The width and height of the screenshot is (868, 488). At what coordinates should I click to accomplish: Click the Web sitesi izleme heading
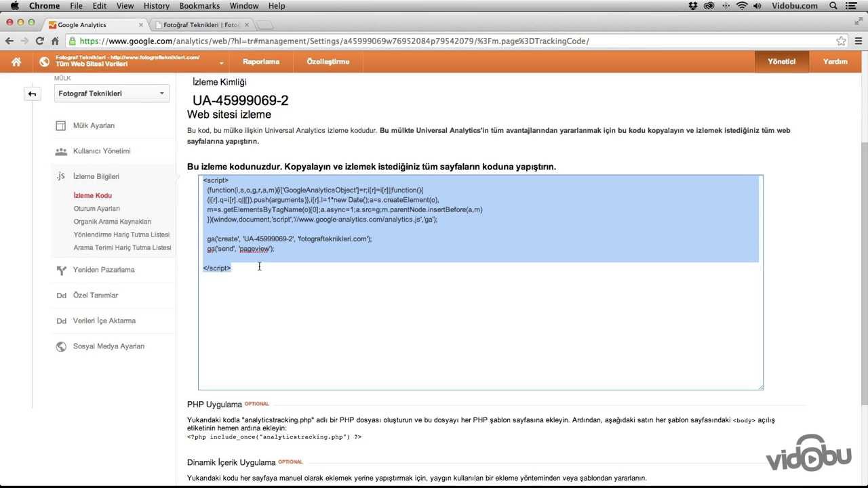pyautogui.click(x=229, y=115)
